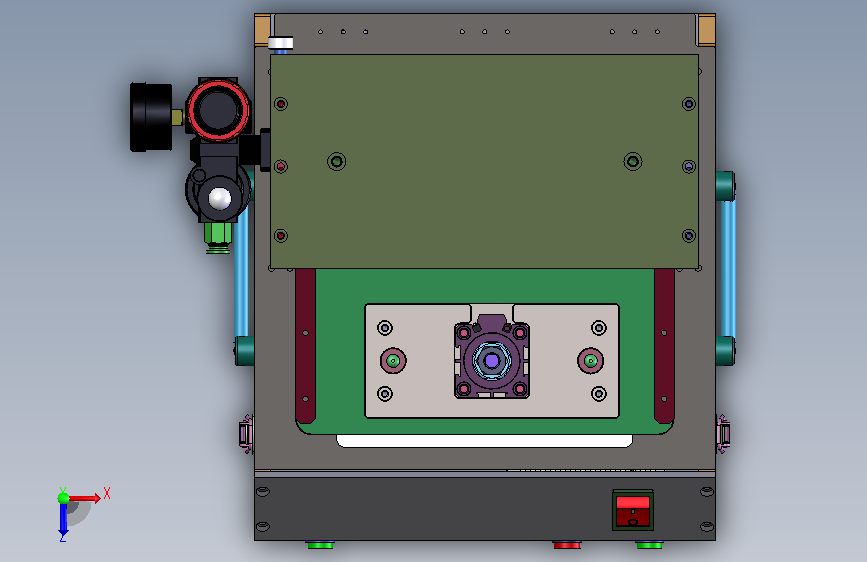Screen dimensions: 867x562
Task: Pick the orange corner block at top right
Action: pyautogui.click(x=707, y=30)
